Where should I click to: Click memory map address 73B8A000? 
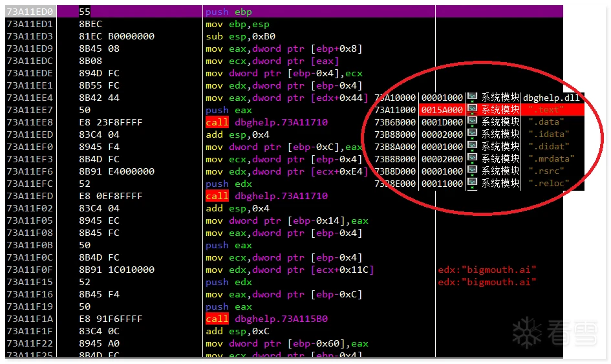[395, 147]
